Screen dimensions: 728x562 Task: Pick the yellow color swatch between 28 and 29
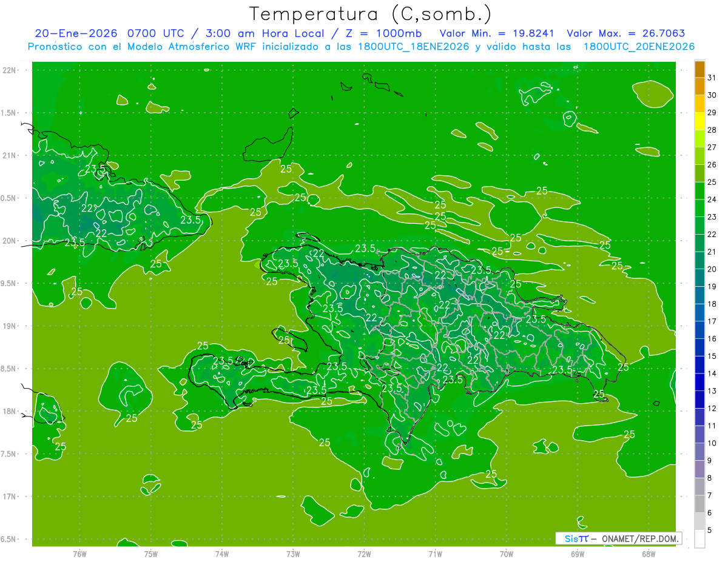pos(699,122)
